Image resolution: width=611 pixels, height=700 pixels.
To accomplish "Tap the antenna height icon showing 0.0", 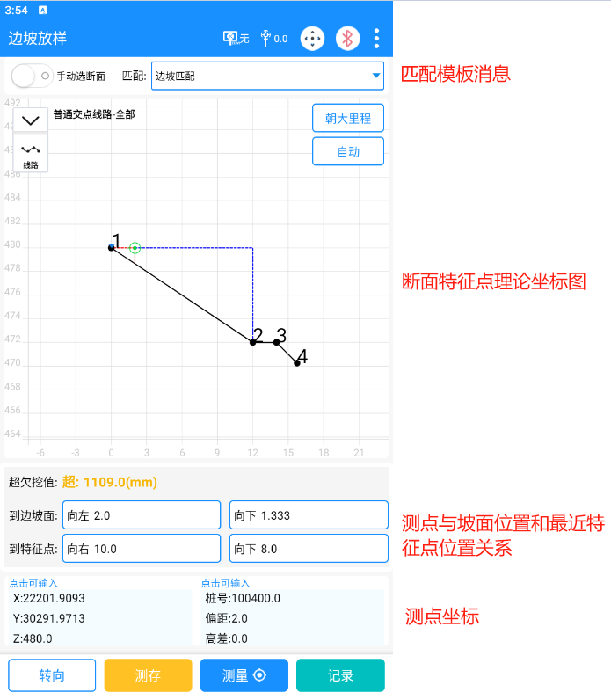I will 274,39.
